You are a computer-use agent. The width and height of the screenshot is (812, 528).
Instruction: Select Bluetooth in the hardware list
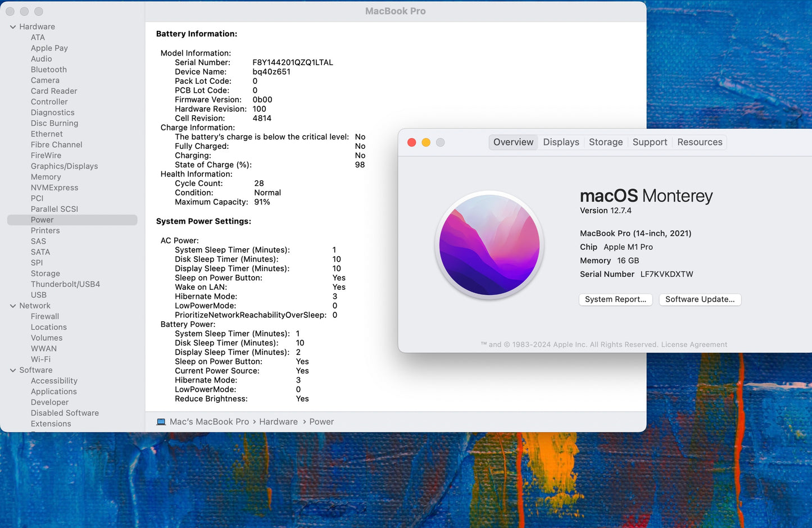pos(49,70)
